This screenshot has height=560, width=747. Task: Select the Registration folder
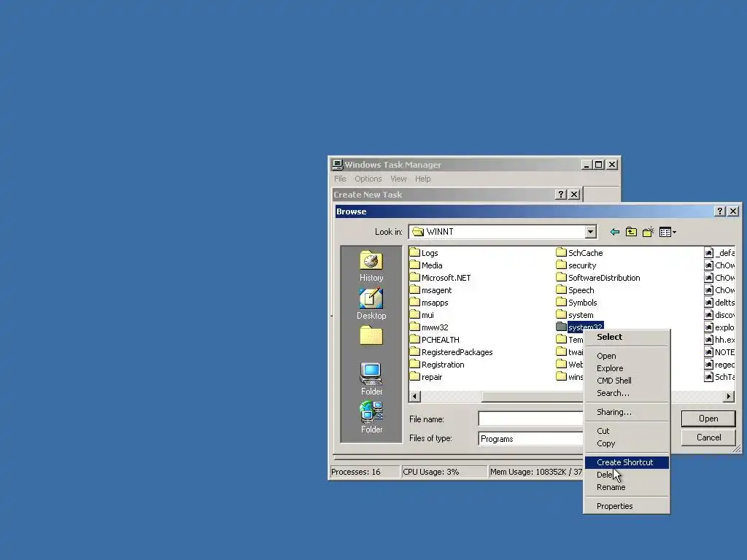438,365
